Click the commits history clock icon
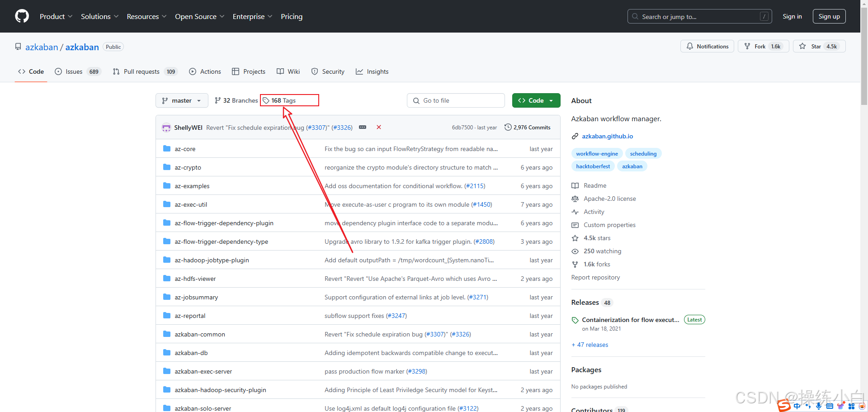The width and height of the screenshot is (868, 412). point(508,128)
